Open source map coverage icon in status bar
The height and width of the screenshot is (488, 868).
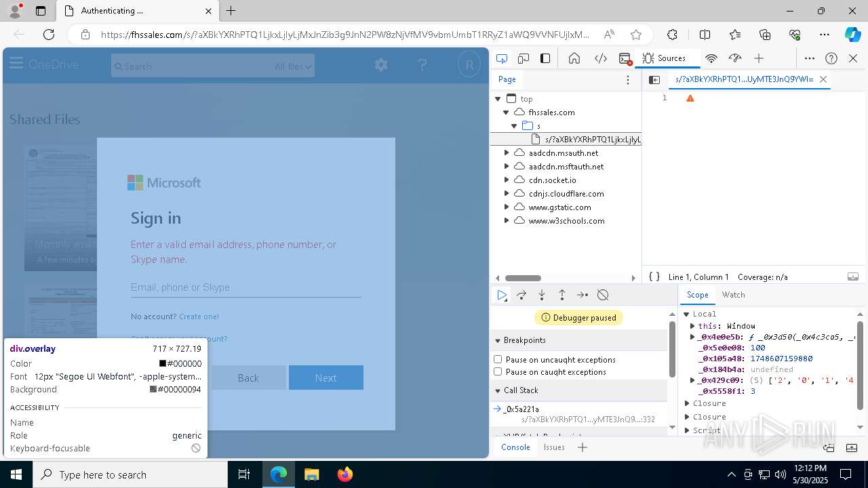(853, 277)
